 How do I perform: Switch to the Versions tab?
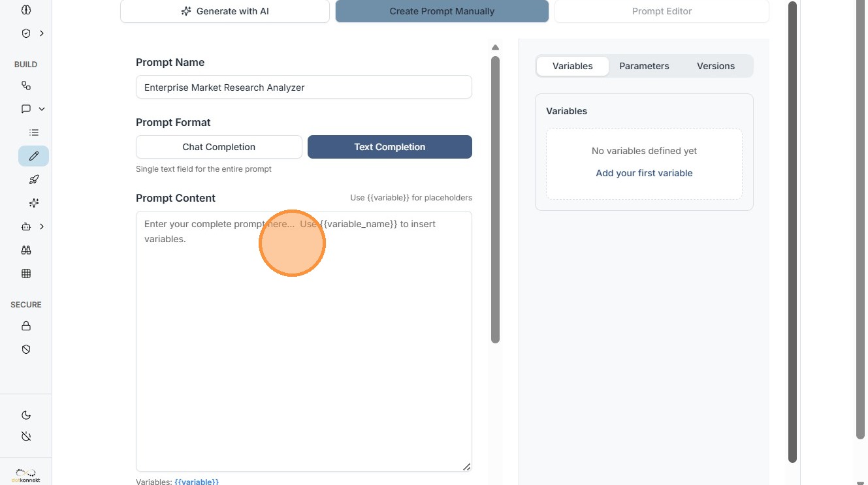coord(715,66)
